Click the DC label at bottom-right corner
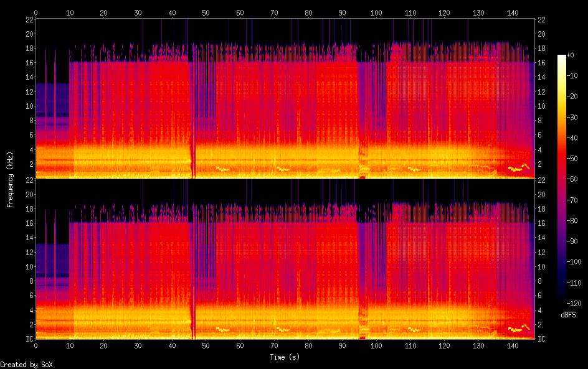This screenshot has height=369, width=588. (x=541, y=339)
